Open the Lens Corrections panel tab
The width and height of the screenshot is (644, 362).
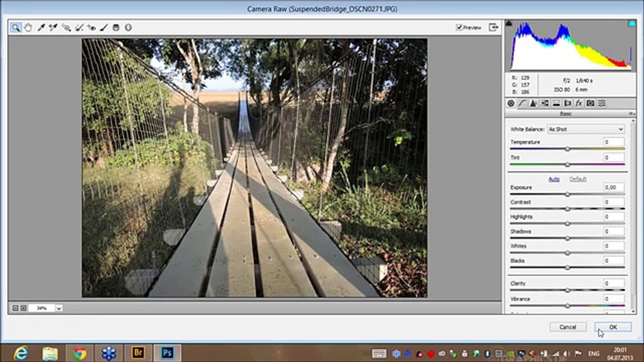tap(568, 103)
